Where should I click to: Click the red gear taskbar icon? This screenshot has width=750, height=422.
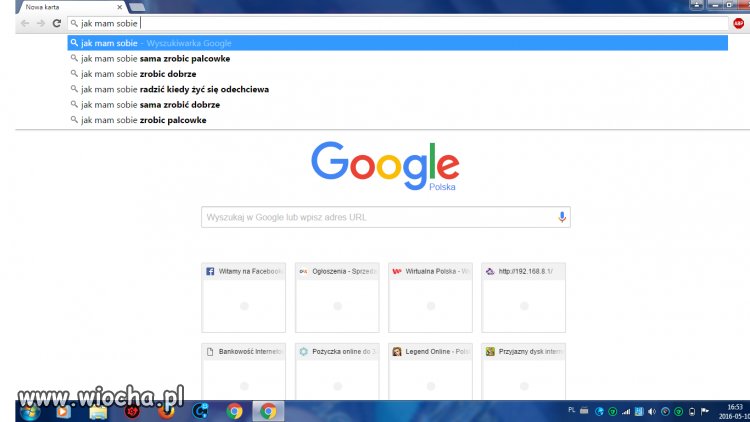point(132,411)
